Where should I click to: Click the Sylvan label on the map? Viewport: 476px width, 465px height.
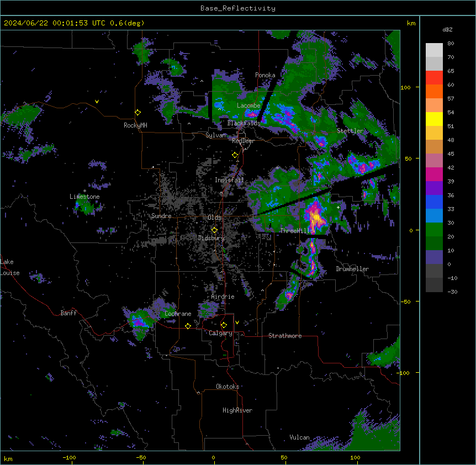pos(216,135)
